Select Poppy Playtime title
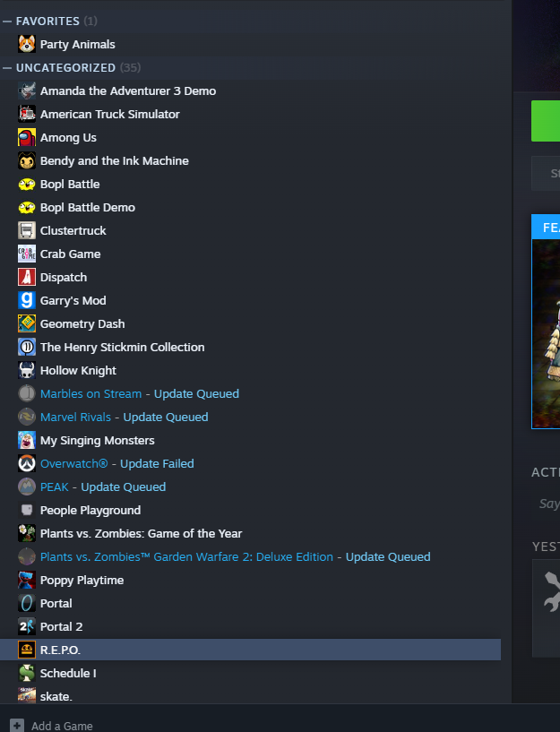Image resolution: width=560 pixels, height=732 pixels. click(82, 581)
